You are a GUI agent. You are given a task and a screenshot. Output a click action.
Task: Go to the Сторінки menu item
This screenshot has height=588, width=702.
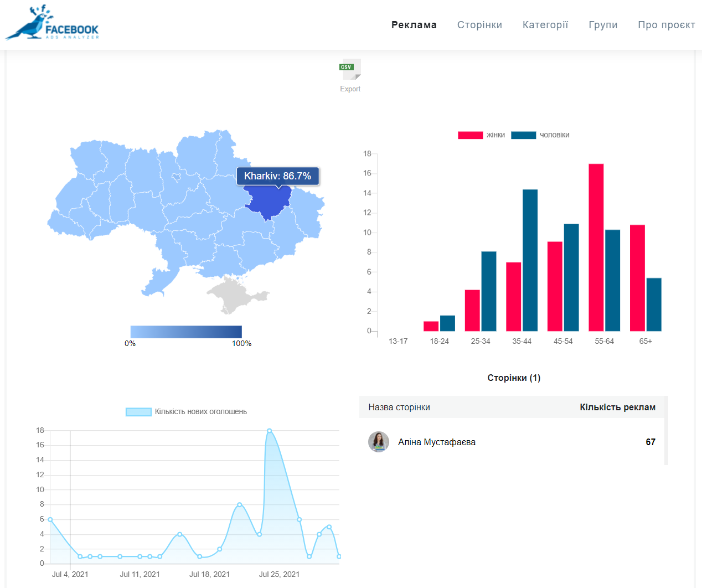coord(479,25)
